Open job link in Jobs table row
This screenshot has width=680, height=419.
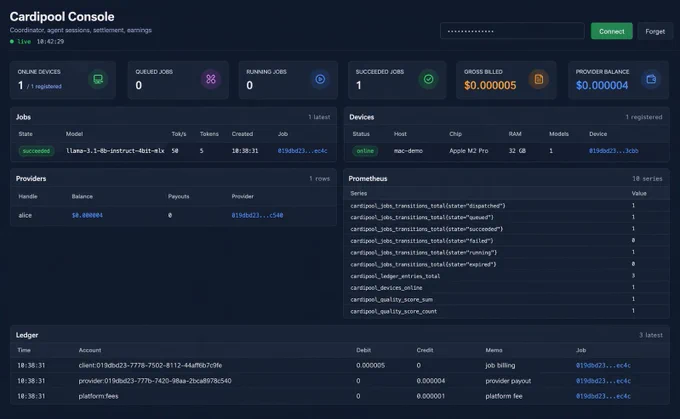302,151
